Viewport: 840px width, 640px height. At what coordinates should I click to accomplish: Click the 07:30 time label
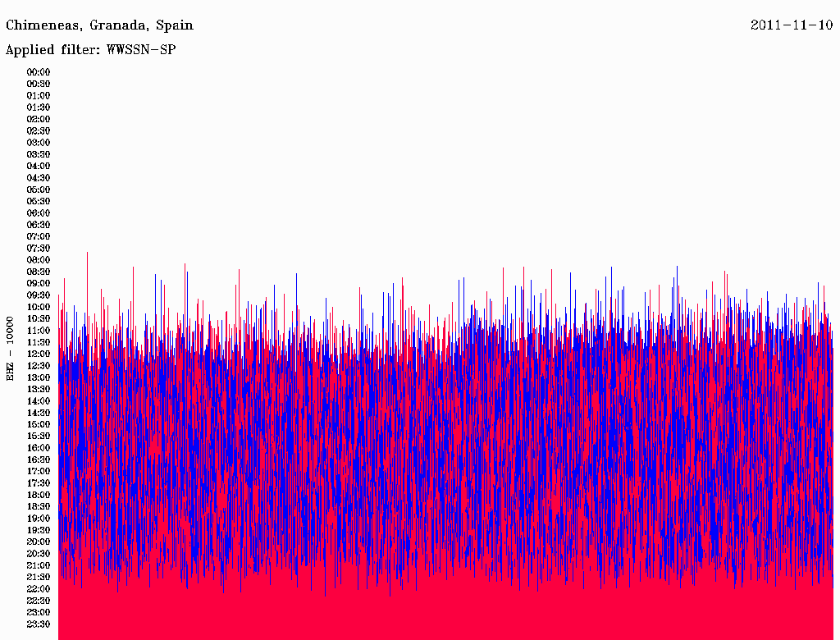point(39,248)
